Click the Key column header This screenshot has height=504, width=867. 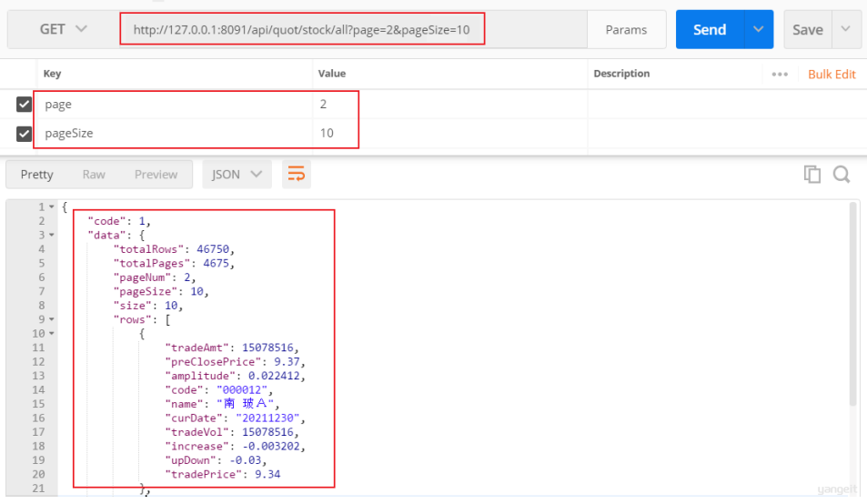53,74
